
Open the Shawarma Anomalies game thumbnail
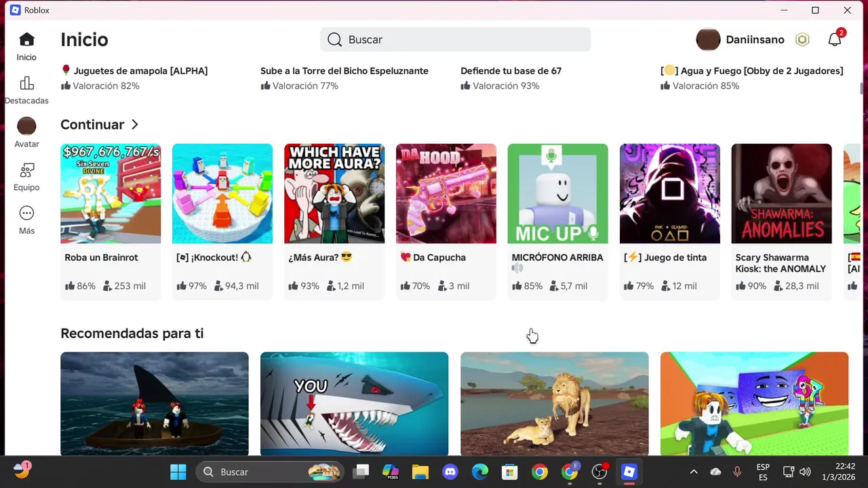pos(782,193)
